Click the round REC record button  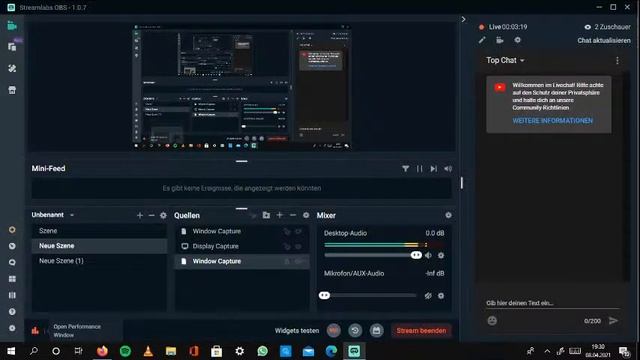pyautogui.click(x=333, y=331)
